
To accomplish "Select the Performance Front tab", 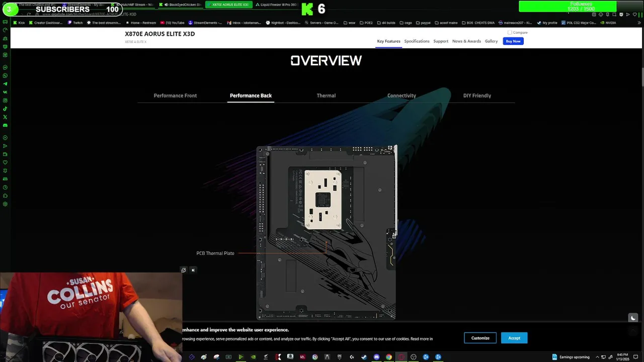I will 175,96.
